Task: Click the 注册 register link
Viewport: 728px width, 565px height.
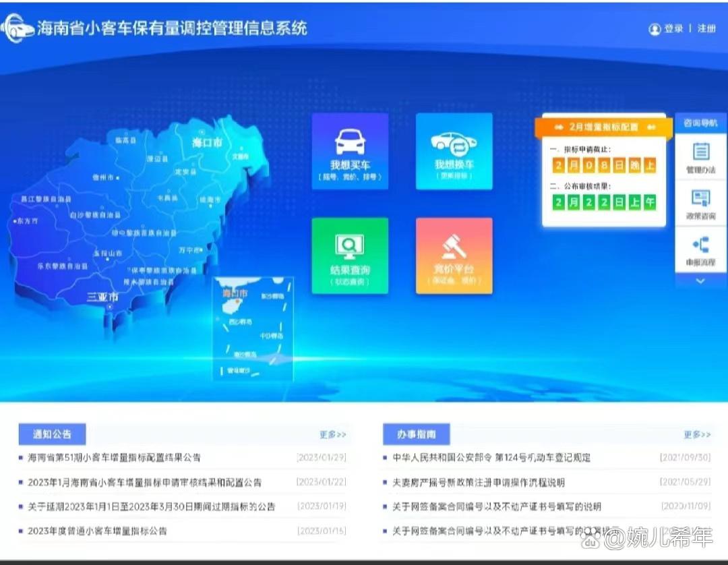Action: [x=706, y=29]
